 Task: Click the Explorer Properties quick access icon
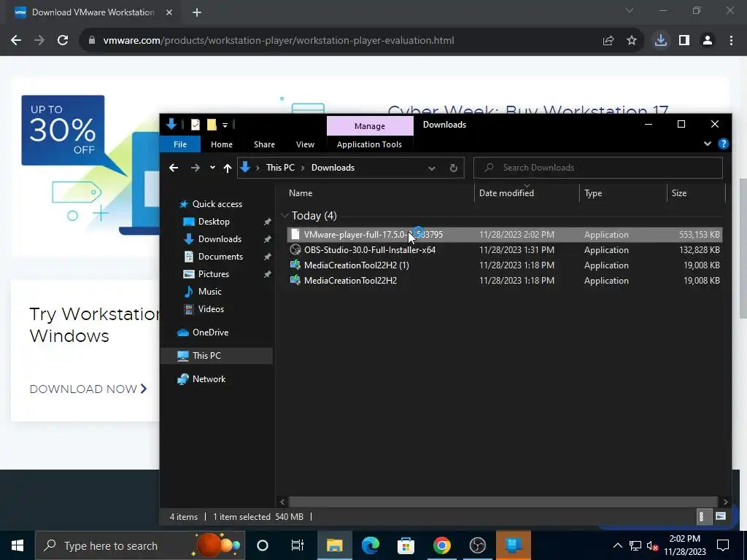click(196, 125)
